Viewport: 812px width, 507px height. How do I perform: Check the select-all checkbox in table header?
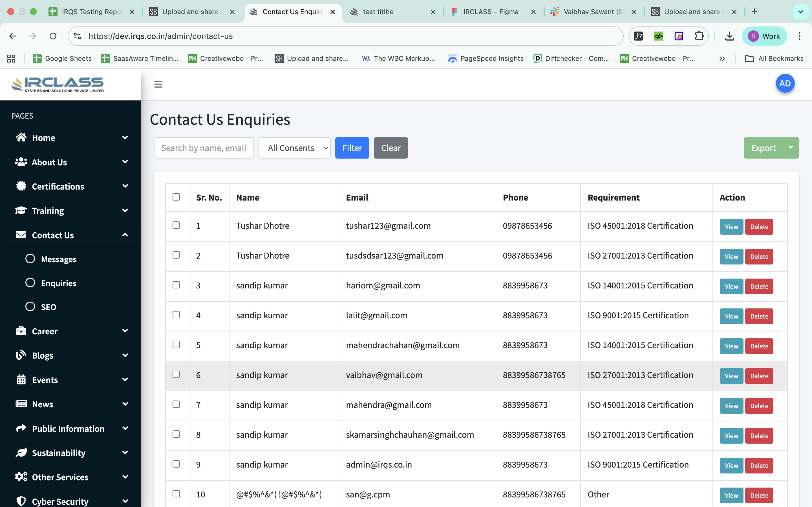click(x=176, y=197)
